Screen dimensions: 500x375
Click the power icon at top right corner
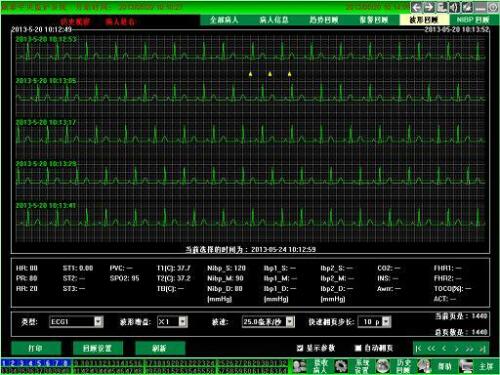(x=493, y=7)
